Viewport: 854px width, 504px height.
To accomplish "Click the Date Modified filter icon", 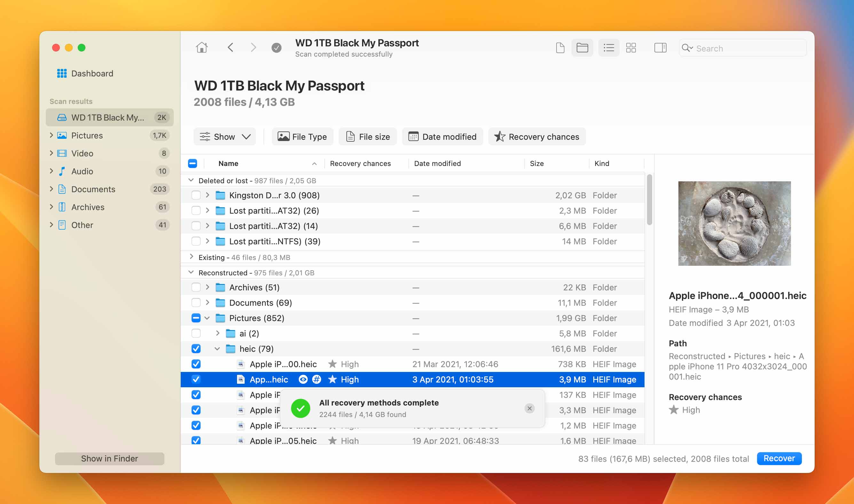I will (414, 136).
